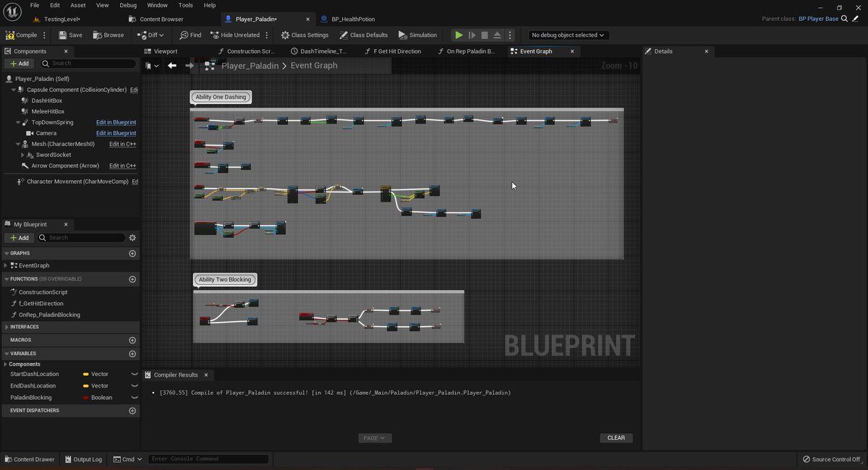Click the frame advance play button
The height and width of the screenshot is (470, 868).
(472, 35)
